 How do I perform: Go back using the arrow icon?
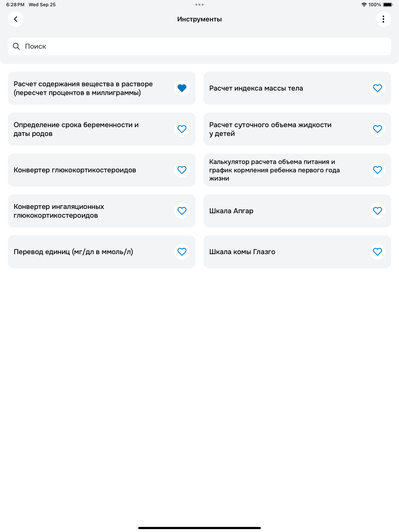click(x=16, y=19)
